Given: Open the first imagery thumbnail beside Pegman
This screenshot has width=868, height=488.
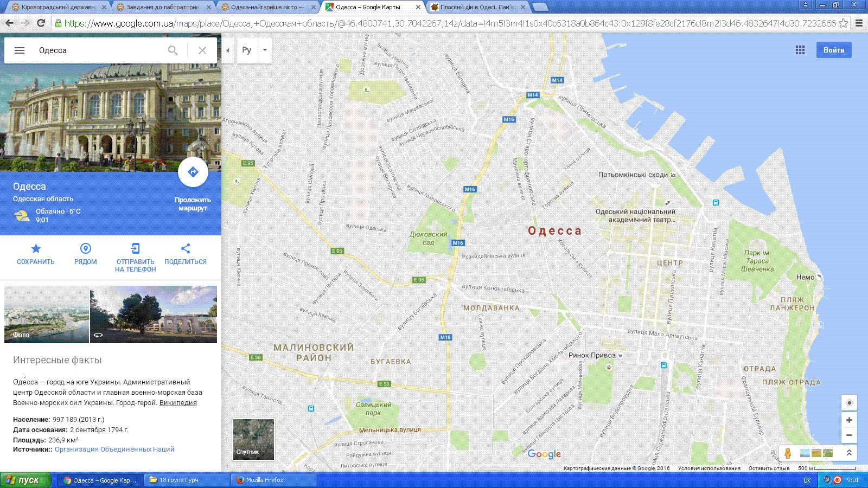Looking at the screenshot, I should pos(805,453).
